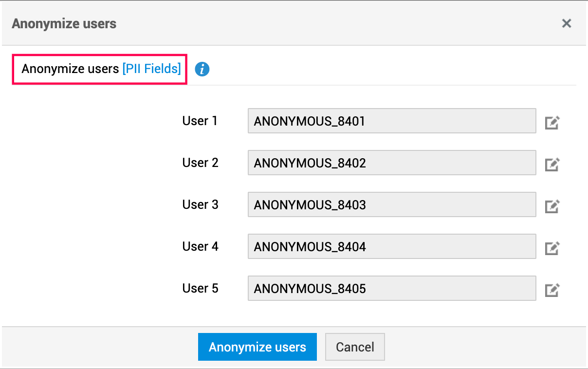Screen dimensions: 588x369
Task: Open the PII Fields link
Action: 151,69
